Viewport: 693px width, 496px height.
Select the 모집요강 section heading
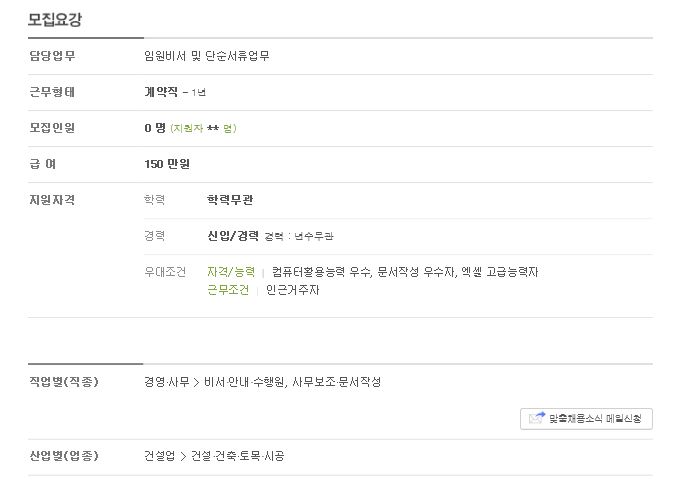pyautogui.click(x=55, y=19)
